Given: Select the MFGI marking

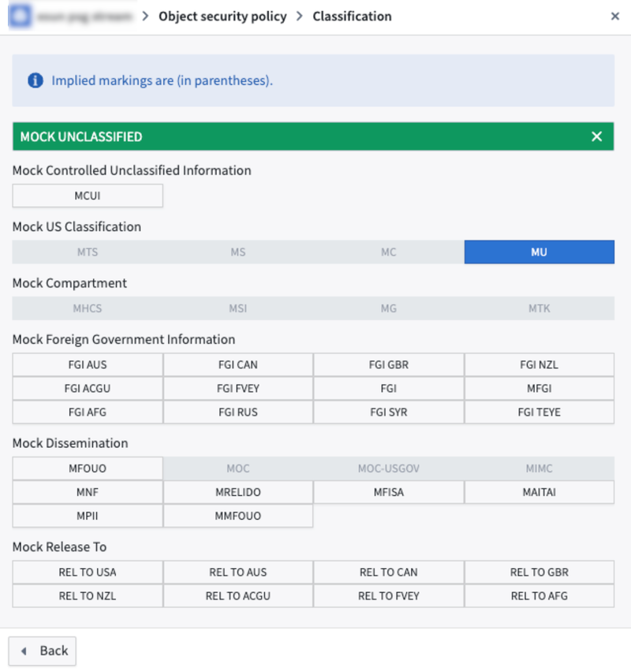Looking at the screenshot, I should (539, 389).
